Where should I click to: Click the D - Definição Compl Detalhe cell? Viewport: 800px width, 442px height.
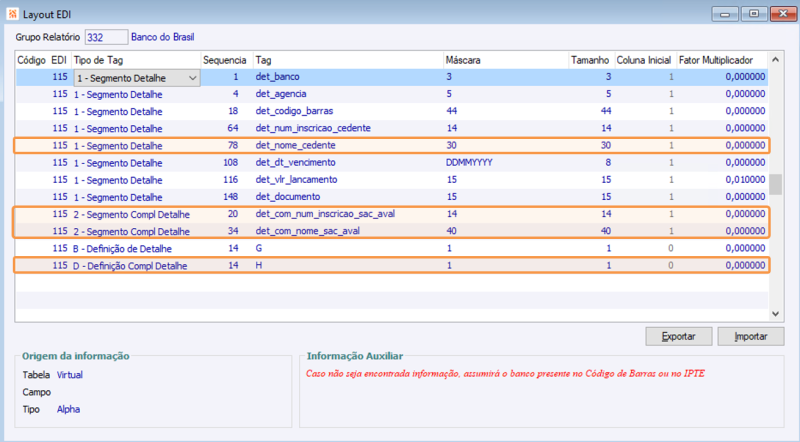(x=130, y=266)
